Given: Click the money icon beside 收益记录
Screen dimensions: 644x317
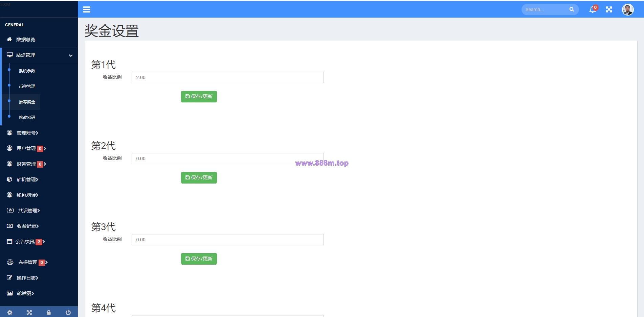Looking at the screenshot, I should [x=10, y=226].
